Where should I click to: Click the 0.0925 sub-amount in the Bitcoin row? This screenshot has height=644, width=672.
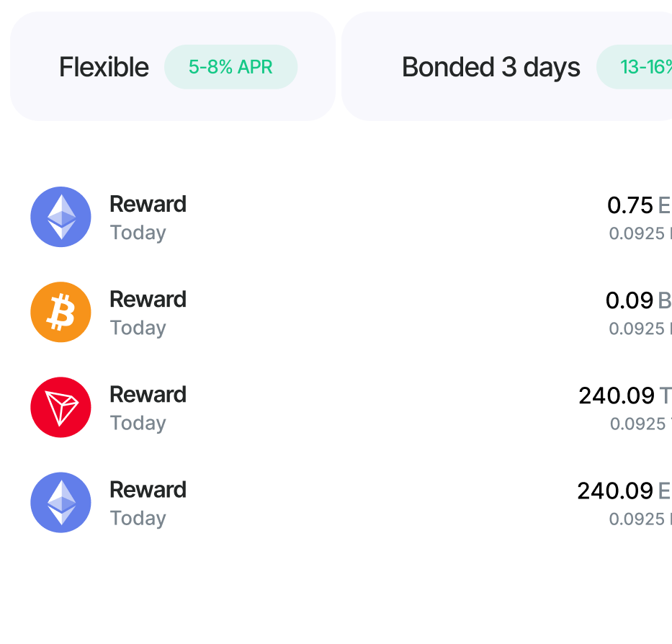637,328
